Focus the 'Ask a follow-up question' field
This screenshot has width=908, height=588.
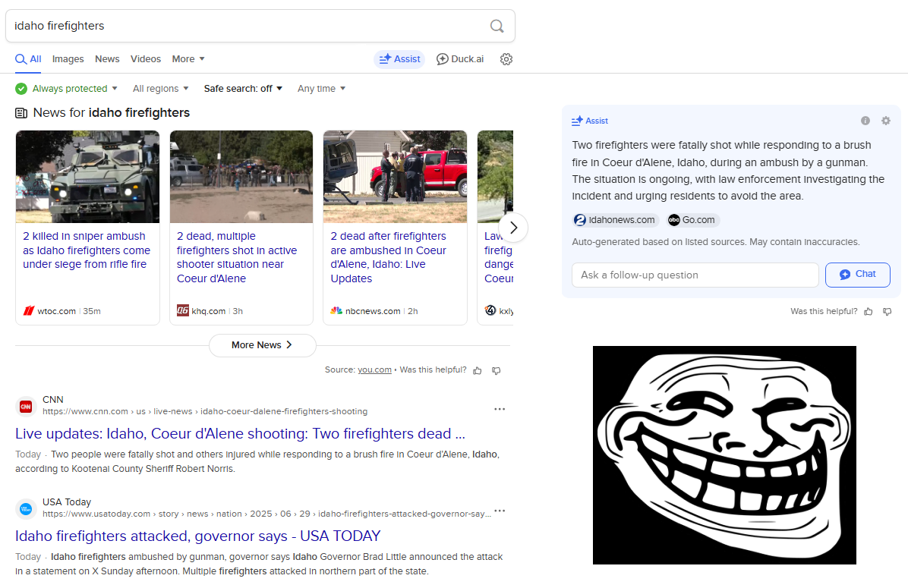(695, 275)
